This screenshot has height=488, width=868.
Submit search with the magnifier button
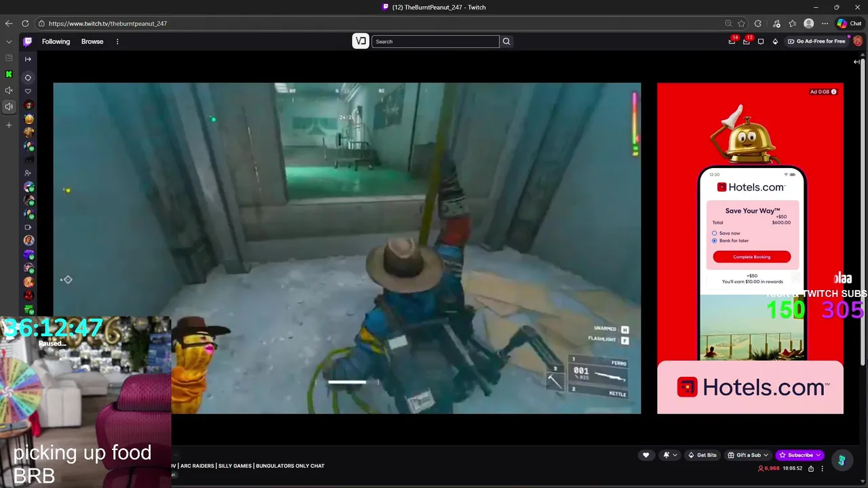[x=506, y=41]
